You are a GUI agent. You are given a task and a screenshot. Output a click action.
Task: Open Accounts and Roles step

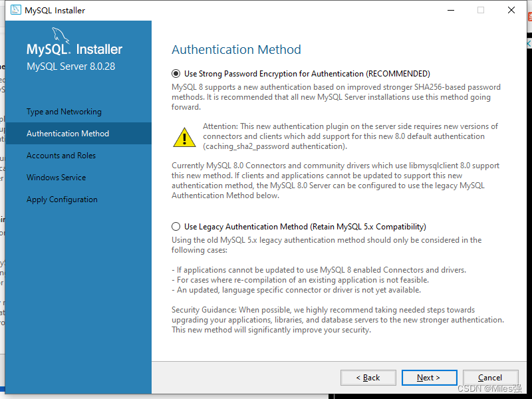61,156
